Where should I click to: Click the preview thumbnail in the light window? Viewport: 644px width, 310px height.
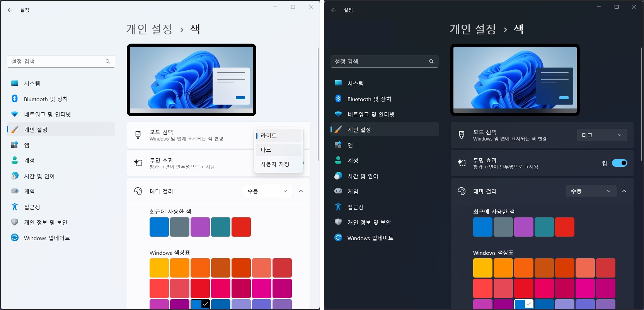[191, 80]
